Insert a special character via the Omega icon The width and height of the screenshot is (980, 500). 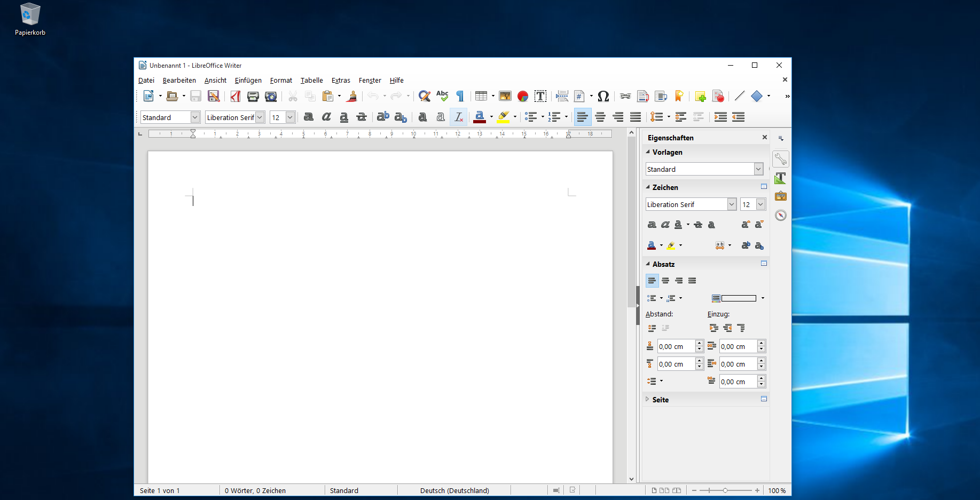pos(603,97)
